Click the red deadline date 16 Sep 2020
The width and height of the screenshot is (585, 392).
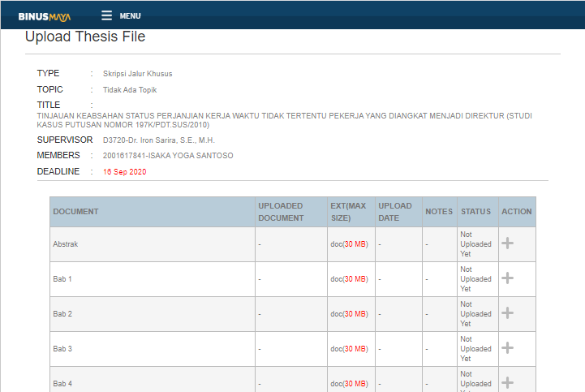click(x=125, y=172)
